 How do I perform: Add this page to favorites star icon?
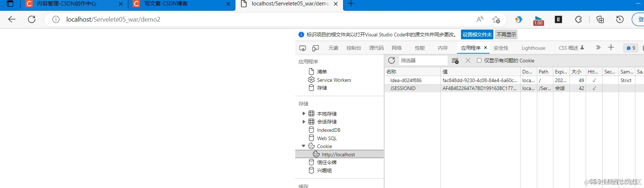[x=496, y=19]
